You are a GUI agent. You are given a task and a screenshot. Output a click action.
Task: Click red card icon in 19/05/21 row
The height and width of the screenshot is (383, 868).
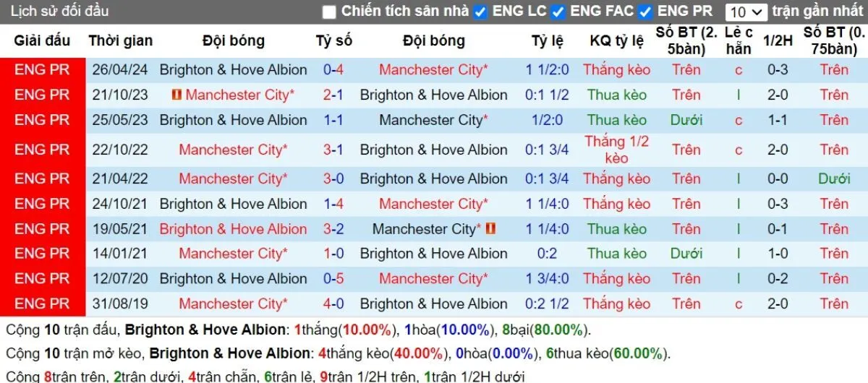(490, 228)
